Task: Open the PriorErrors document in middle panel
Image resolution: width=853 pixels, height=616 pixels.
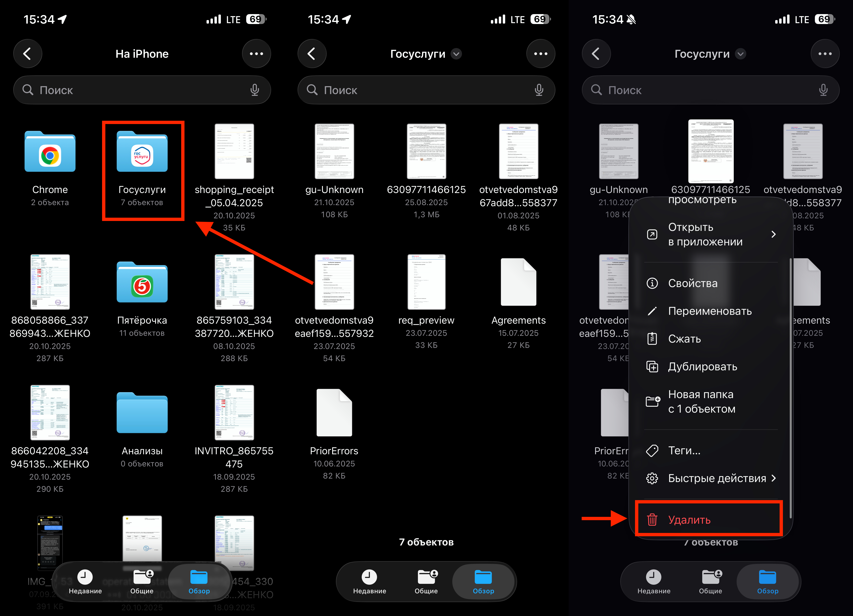Action: (x=334, y=413)
